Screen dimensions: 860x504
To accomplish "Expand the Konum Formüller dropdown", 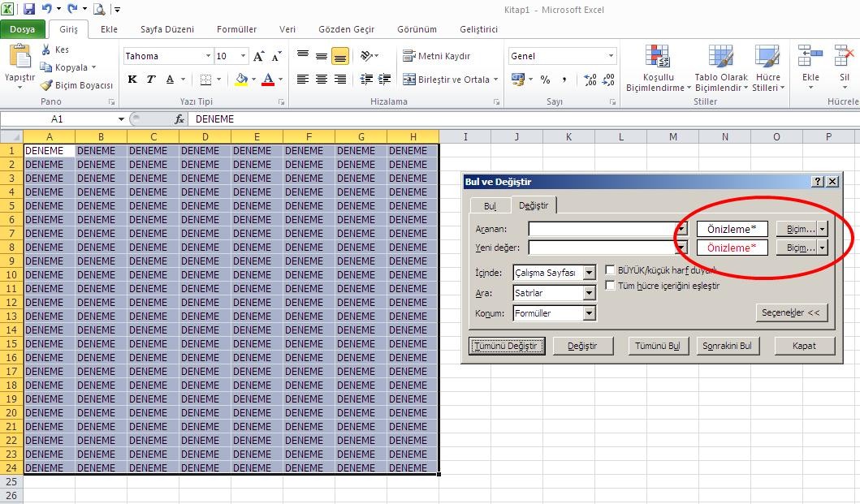I will pyautogui.click(x=589, y=313).
